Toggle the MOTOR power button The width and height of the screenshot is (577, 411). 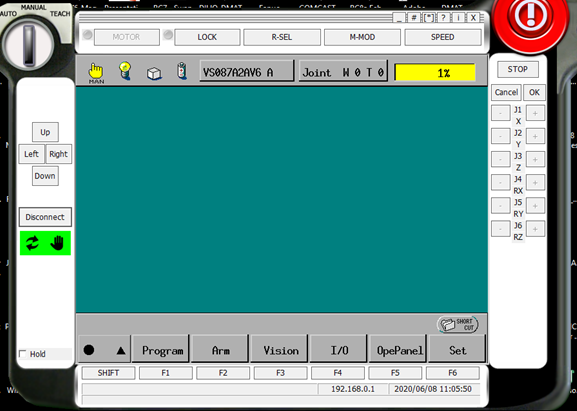[127, 37]
